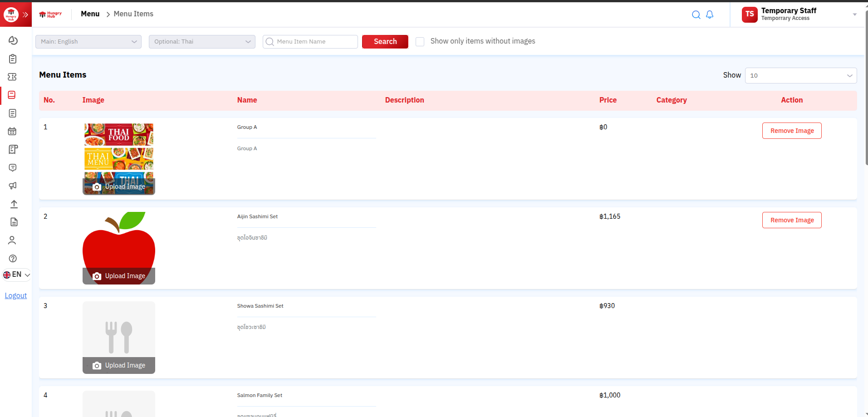Open the Temporary Staff account menu
Screen dimensions: 868x417
coord(799,15)
